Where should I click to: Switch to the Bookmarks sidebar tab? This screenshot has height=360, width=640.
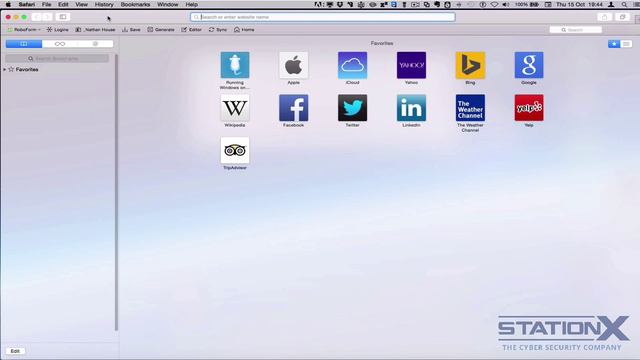[24, 44]
